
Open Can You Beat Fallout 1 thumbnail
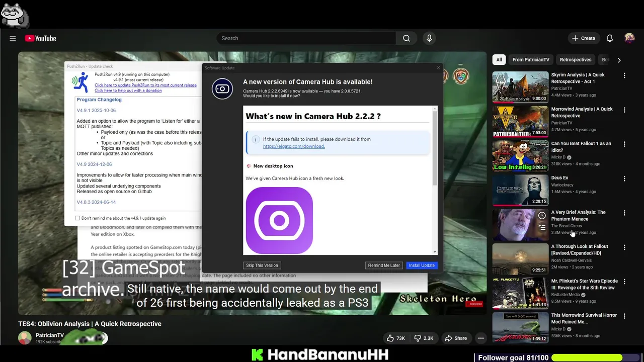point(520,155)
